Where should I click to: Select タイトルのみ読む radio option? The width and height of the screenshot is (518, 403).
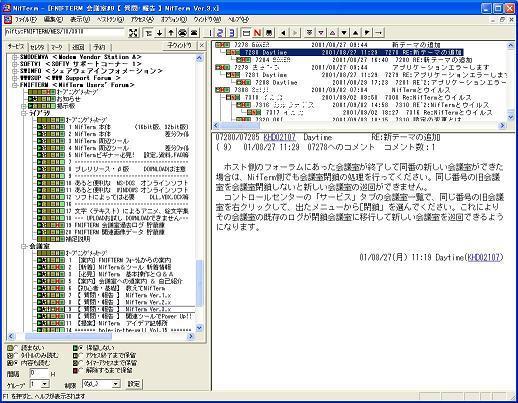(16, 355)
